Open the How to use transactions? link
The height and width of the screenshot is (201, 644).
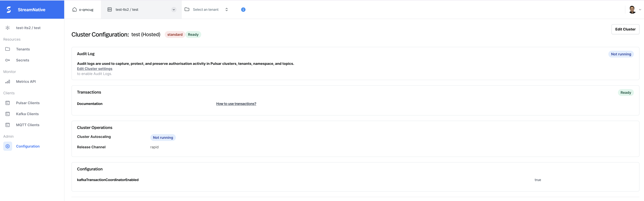(x=236, y=104)
